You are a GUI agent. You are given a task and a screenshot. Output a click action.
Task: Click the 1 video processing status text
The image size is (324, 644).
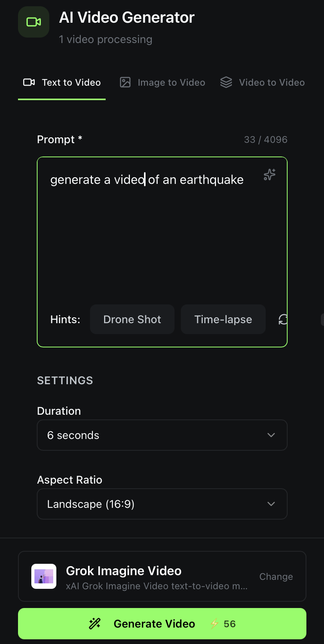(x=106, y=40)
